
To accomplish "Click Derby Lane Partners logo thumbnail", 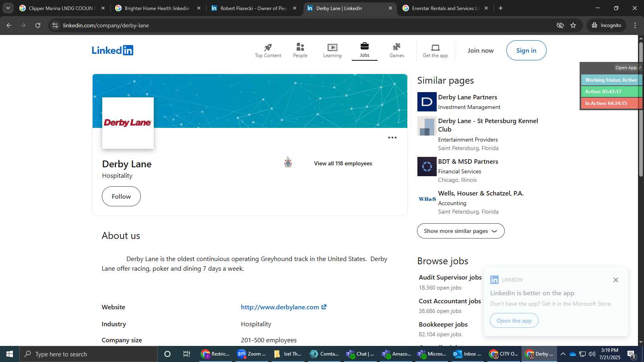I will (427, 102).
